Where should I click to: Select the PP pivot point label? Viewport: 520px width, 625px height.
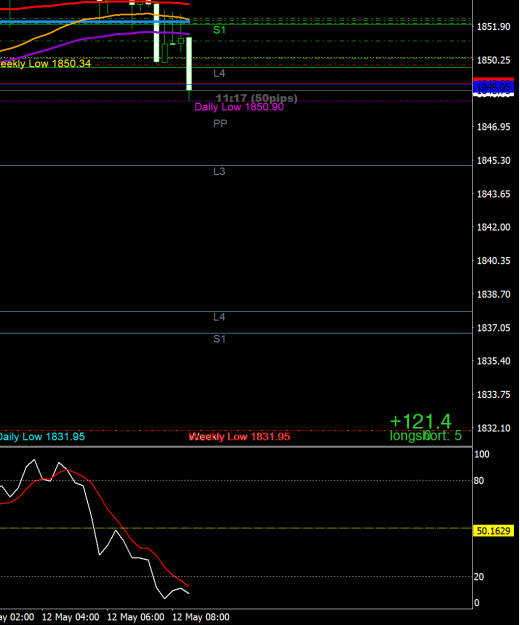(220, 124)
